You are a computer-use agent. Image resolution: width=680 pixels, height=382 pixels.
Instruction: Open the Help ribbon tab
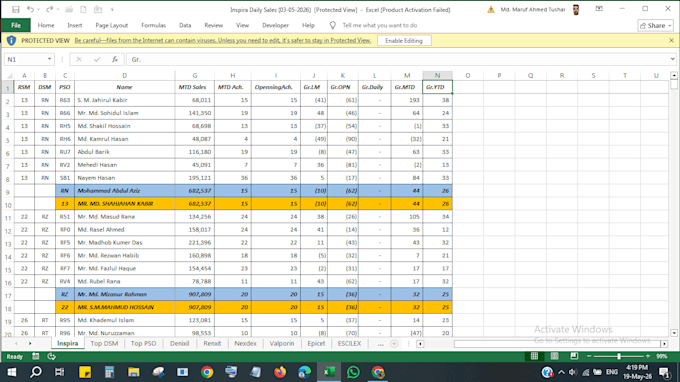coord(308,25)
